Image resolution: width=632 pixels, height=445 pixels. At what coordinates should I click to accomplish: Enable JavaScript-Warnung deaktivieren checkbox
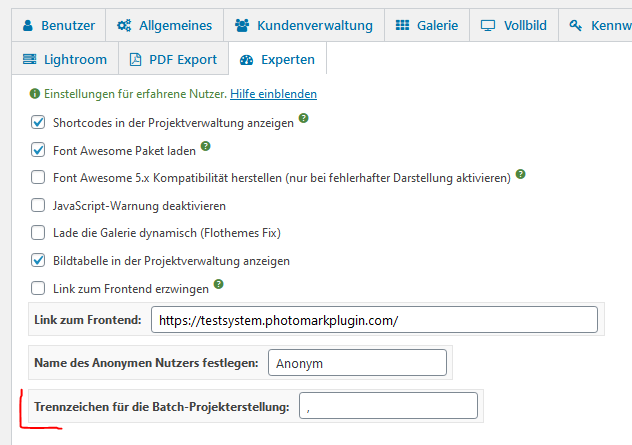[38, 206]
